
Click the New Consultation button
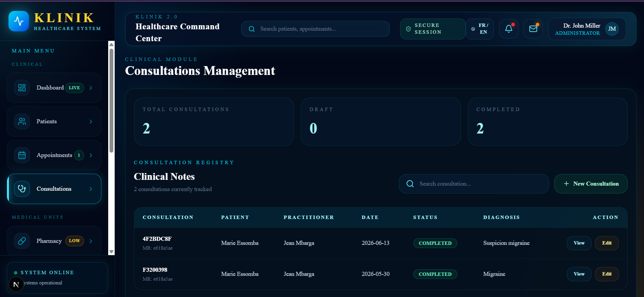591,184
